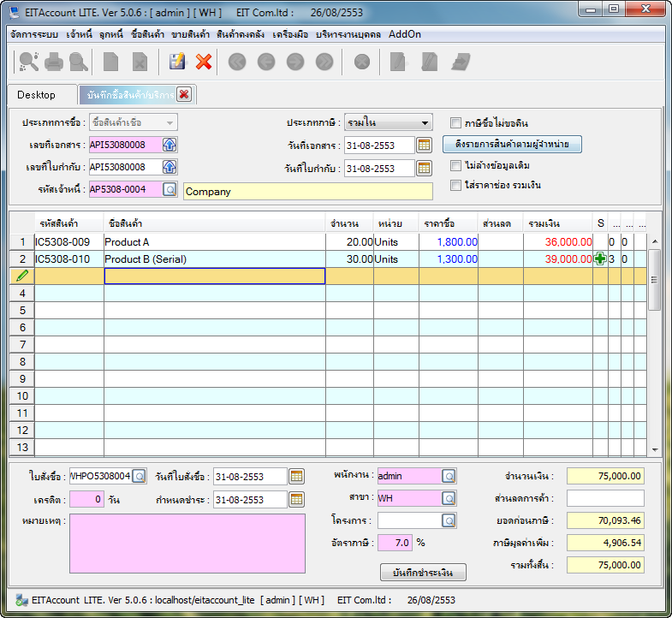Click the green plus icon on Product B row

pos(600,259)
